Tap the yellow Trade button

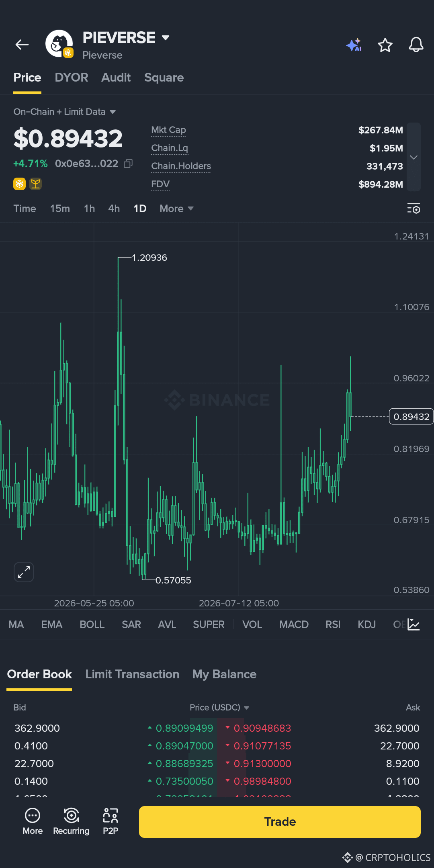(280, 822)
